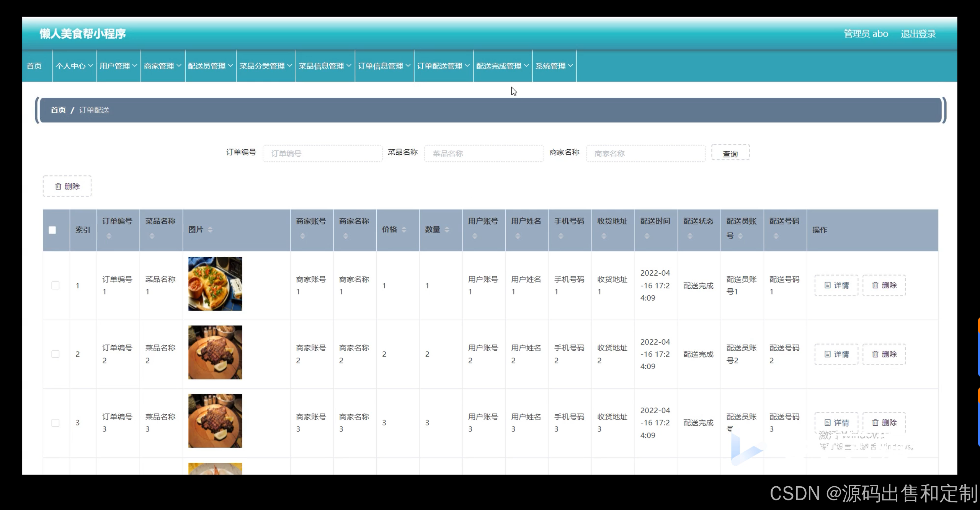Toggle select-all checkbox in table header
This screenshot has width=980, height=510.
(52, 230)
